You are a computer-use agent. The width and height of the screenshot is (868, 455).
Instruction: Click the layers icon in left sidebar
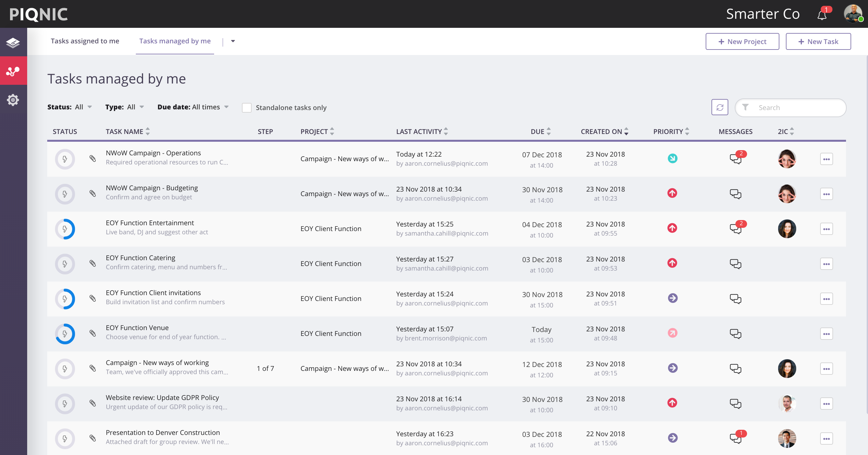click(13, 42)
